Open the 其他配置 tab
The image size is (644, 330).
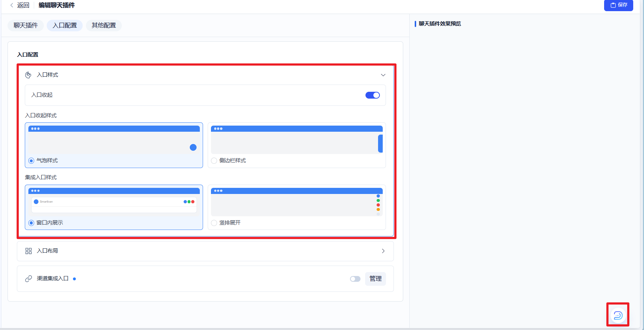tap(104, 25)
